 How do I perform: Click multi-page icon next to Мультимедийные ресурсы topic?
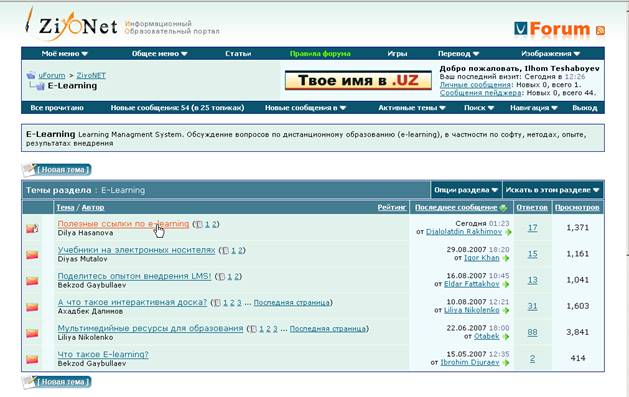click(x=253, y=329)
